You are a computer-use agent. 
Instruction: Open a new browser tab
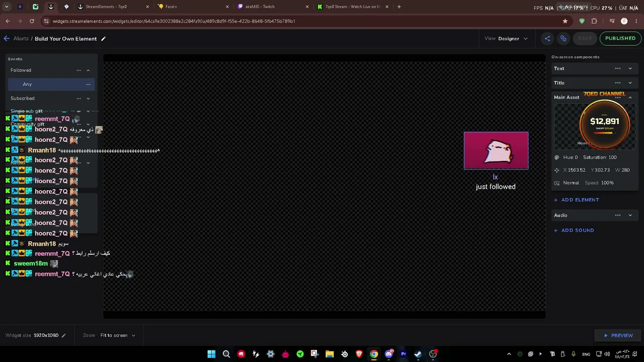coord(399,7)
